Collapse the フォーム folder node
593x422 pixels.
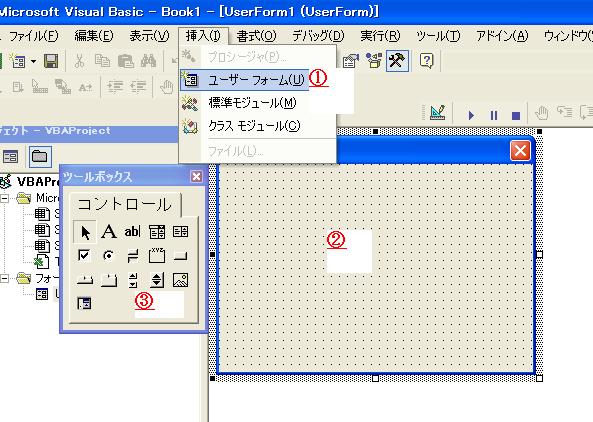tap(5, 279)
